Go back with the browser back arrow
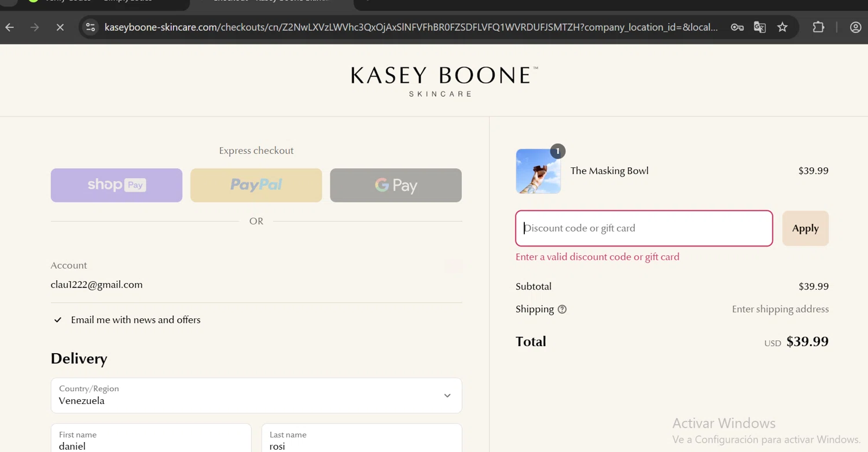 (10, 27)
